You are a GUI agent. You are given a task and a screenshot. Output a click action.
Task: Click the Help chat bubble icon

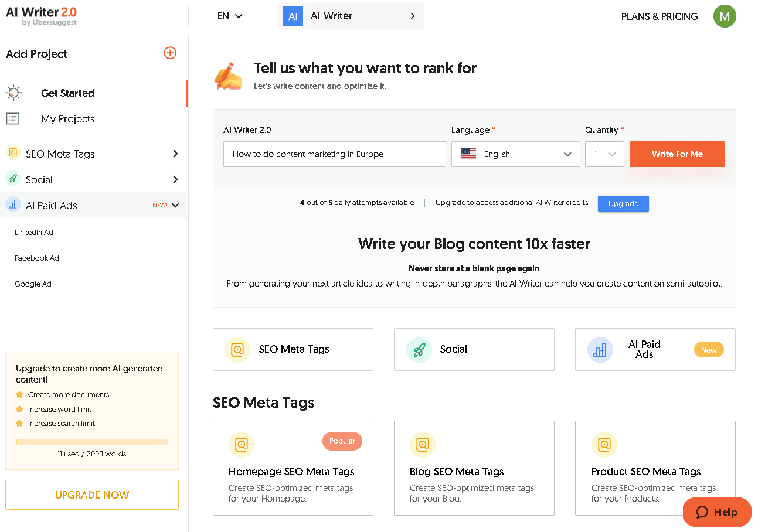pyautogui.click(x=702, y=512)
